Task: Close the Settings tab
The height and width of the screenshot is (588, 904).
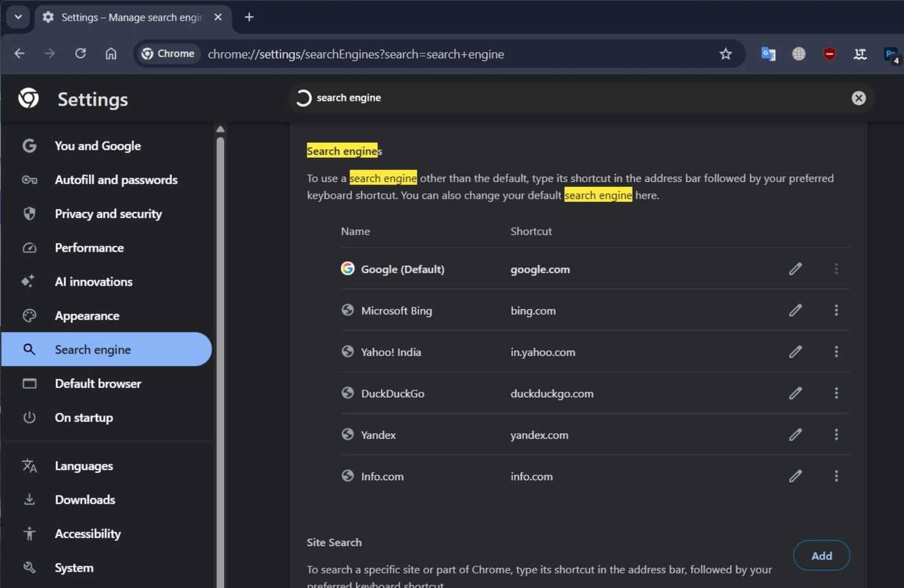Action: 218,17
